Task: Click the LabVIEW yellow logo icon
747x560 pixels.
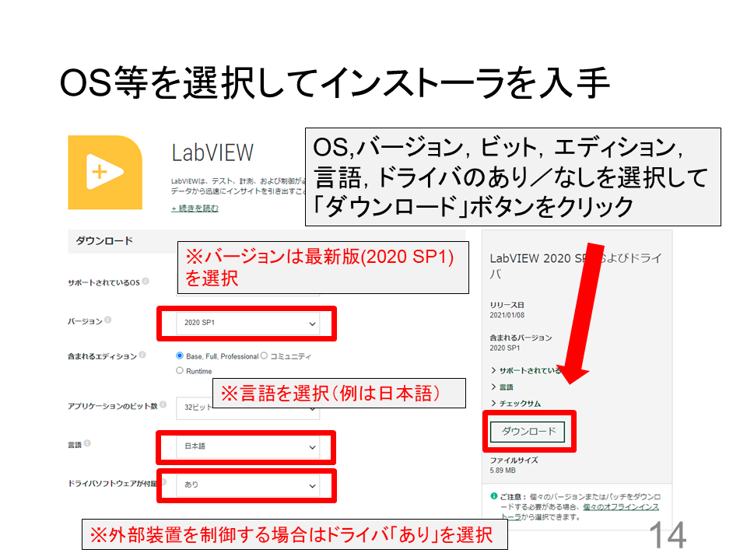Action: (105, 173)
